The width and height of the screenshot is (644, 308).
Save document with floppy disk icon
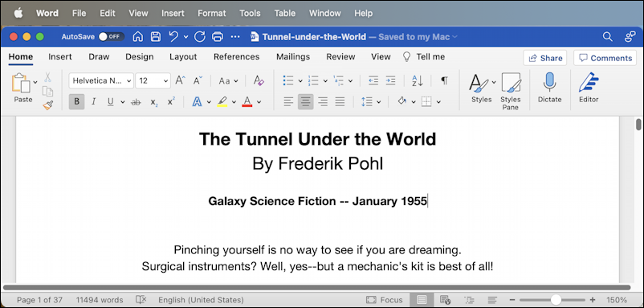pyautogui.click(x=156, y=37)
